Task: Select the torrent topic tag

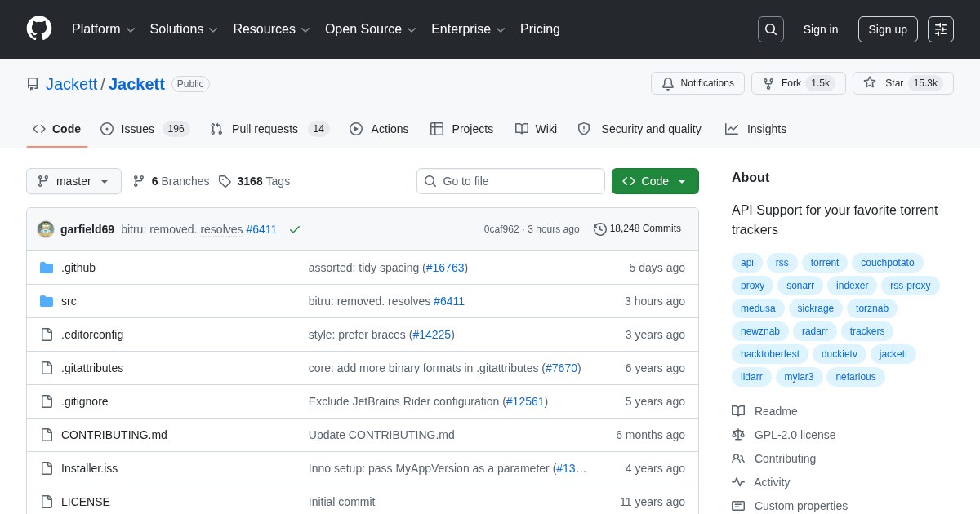Action: pos(825,263)
